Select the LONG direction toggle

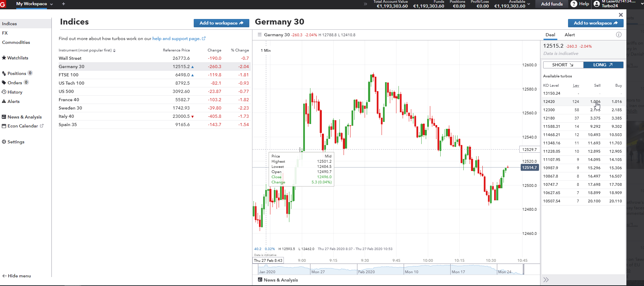click(x=603, y=65)
